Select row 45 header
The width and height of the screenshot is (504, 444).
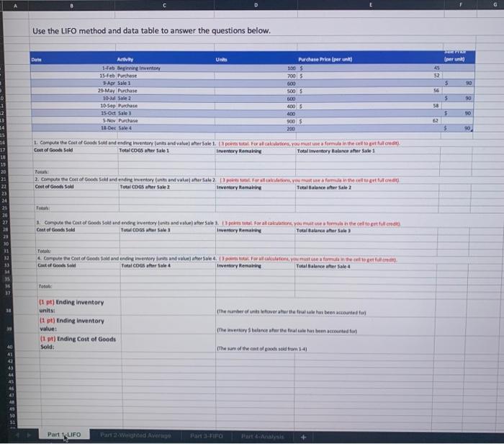(x=12, y=381)
